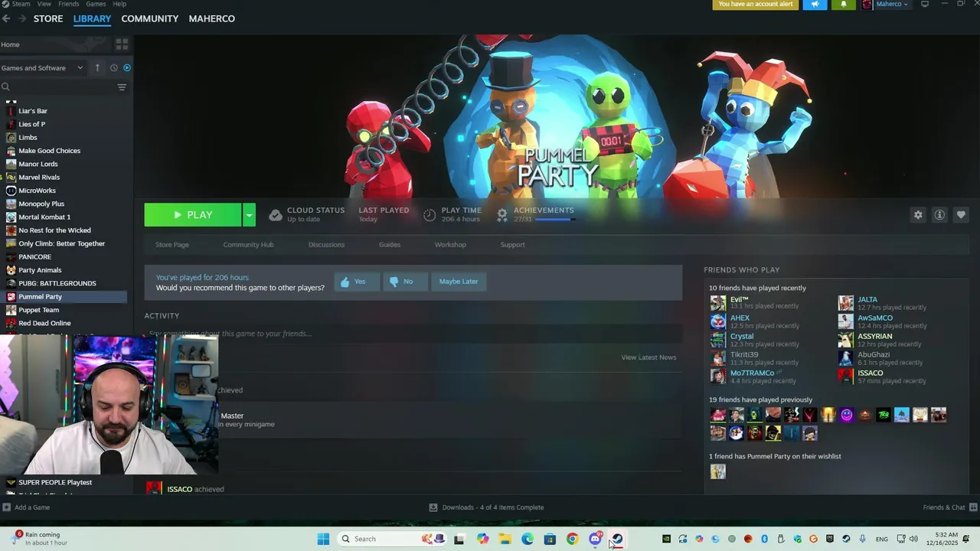The image size is (980, 551).
Task: Open the achievements gear icon
Action: click(502, 215)
